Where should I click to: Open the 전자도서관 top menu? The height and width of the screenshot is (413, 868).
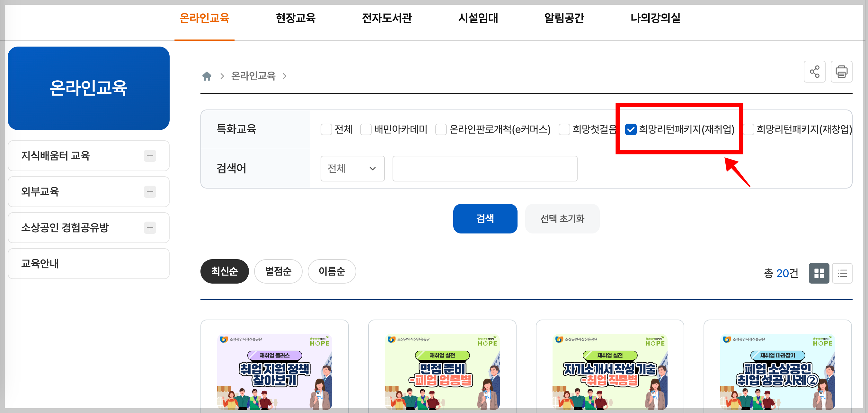point(386,18)
